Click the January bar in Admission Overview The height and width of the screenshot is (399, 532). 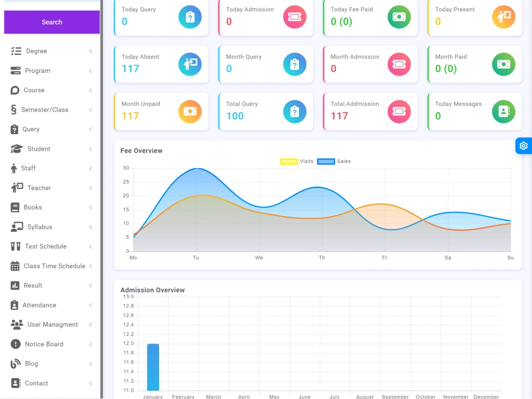(153, 367)
